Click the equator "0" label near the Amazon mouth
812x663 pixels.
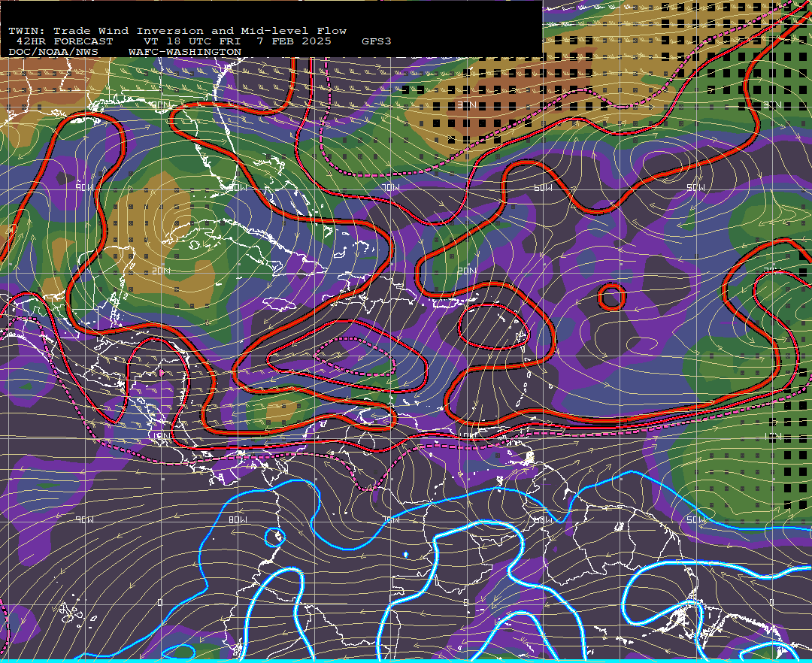[x=771, y=602]
